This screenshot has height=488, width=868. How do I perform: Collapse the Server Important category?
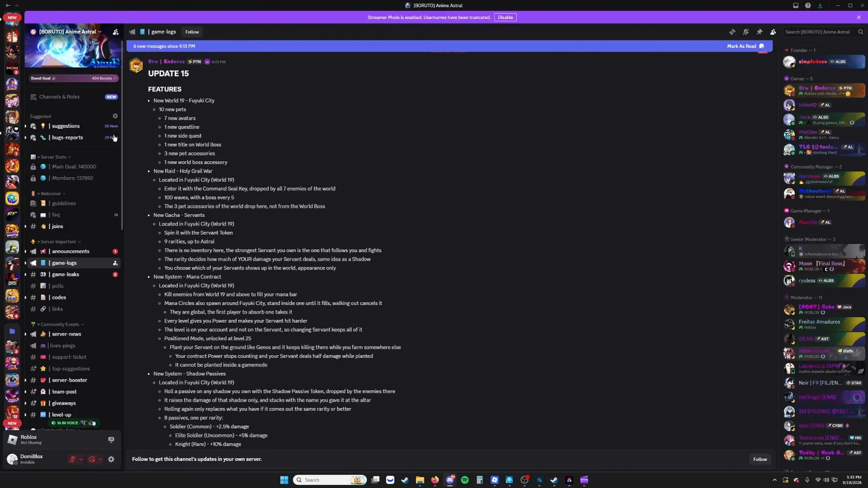(x=58, y=242)
